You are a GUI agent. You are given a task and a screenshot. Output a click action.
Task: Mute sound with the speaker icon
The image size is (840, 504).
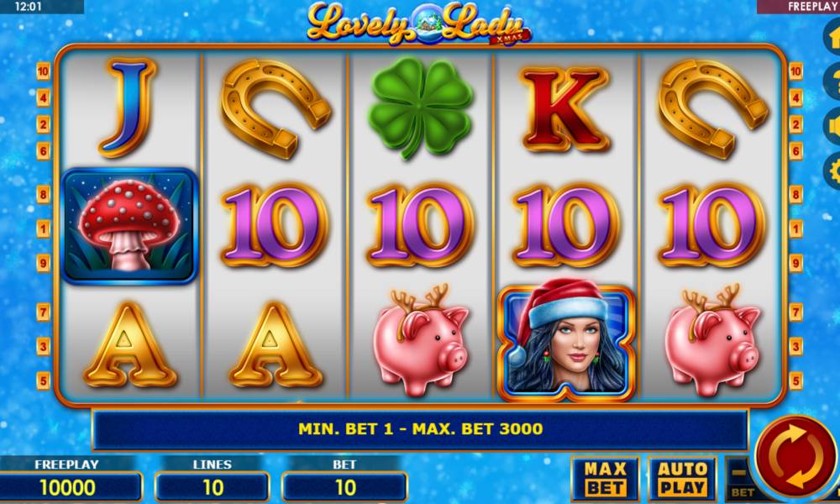point(832,127)
